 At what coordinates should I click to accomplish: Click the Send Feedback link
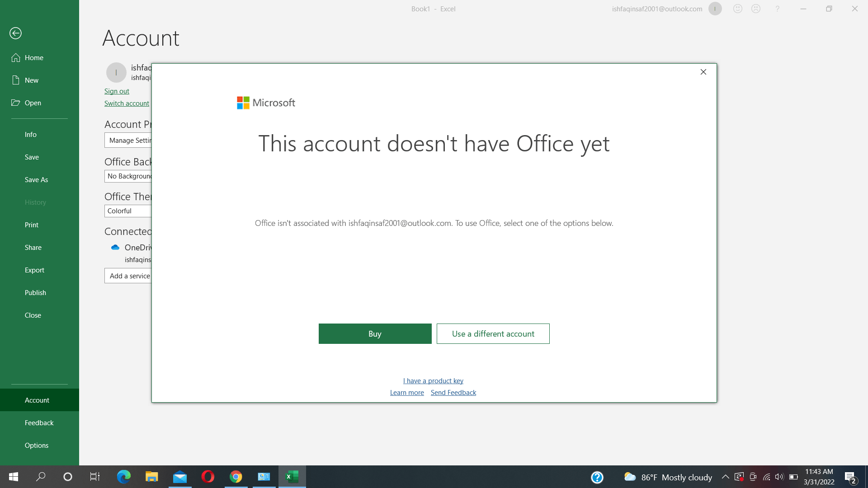coord(453,392)
